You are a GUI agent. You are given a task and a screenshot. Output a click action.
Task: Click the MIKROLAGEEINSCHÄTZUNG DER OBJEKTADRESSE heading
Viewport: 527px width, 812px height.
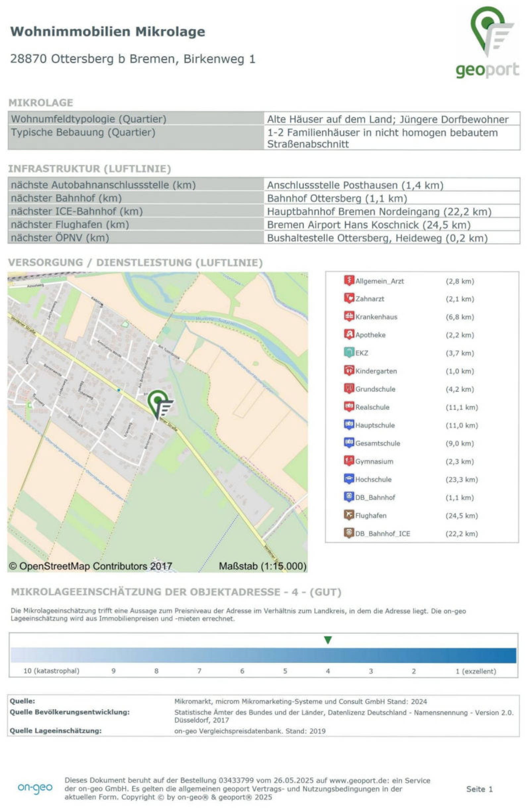[x=176, y=592]
